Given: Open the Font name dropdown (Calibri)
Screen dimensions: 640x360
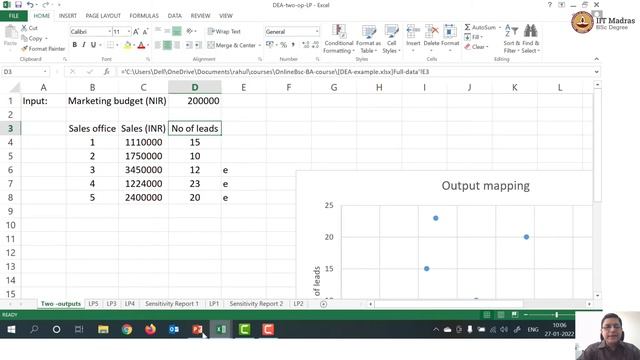Looking at the screenshot, I should [x=109, y=31].
